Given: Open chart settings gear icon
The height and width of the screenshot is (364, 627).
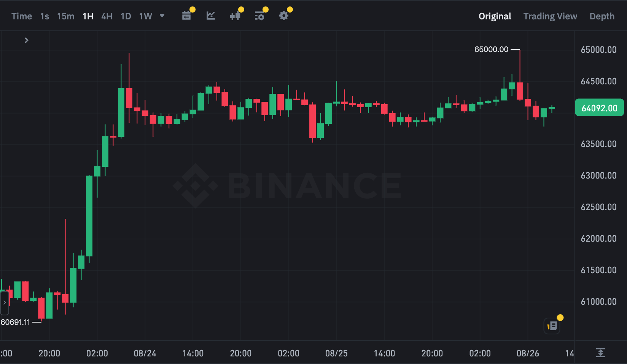Looking at the screenshot, I should point(284,16).
